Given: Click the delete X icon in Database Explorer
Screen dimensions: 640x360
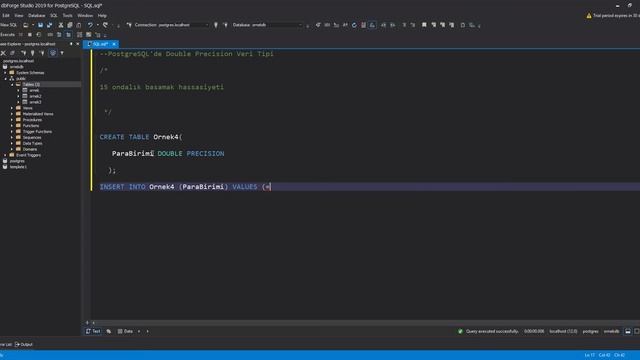Looking at the screenshot, I should (x=3, y=53).
